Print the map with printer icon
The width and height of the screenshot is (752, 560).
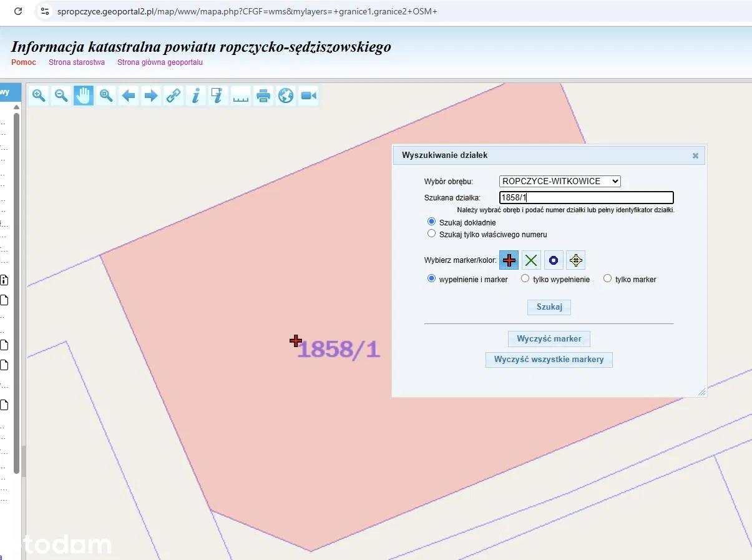pyautogui.click(x=263, y=96)
